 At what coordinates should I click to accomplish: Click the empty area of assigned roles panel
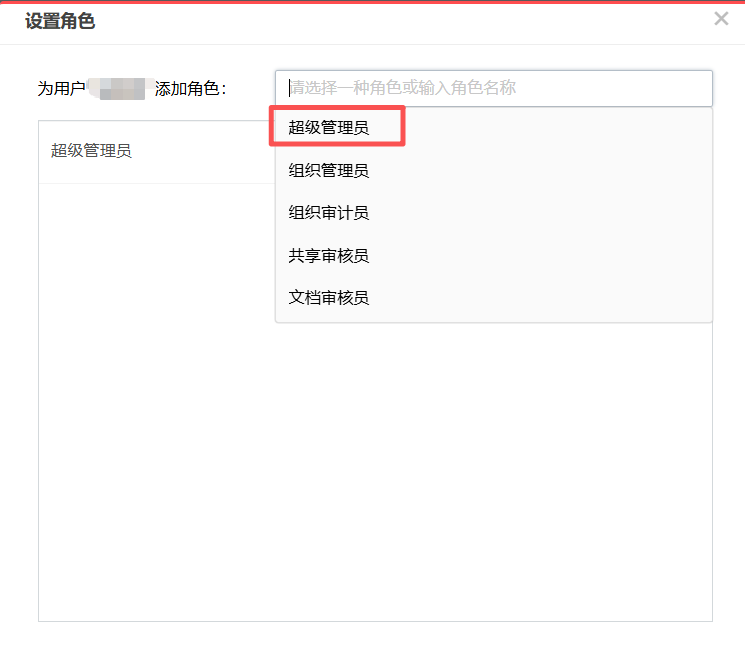tap(375, 471)
